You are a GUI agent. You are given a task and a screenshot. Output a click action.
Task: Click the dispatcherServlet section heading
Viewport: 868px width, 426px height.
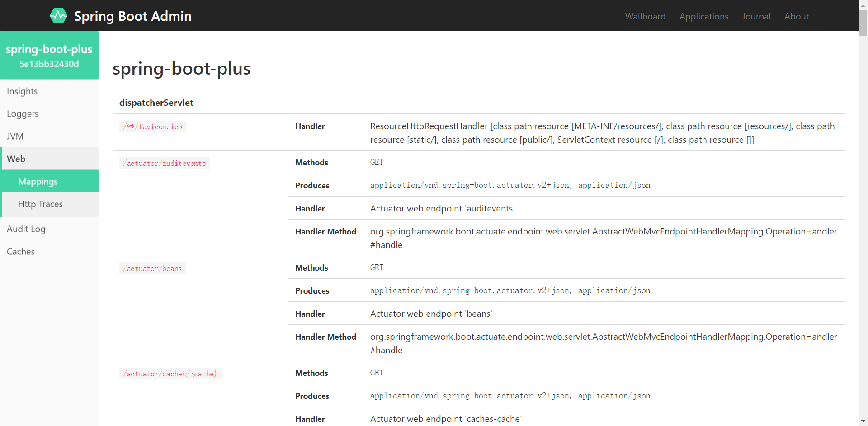pyautogui.click(x=156, y=103)
